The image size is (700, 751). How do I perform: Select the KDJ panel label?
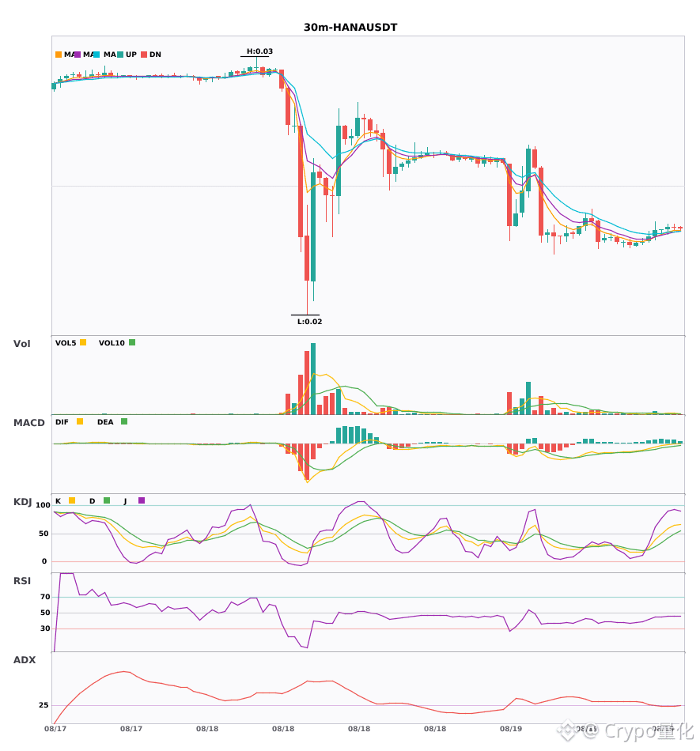(22, 502)
